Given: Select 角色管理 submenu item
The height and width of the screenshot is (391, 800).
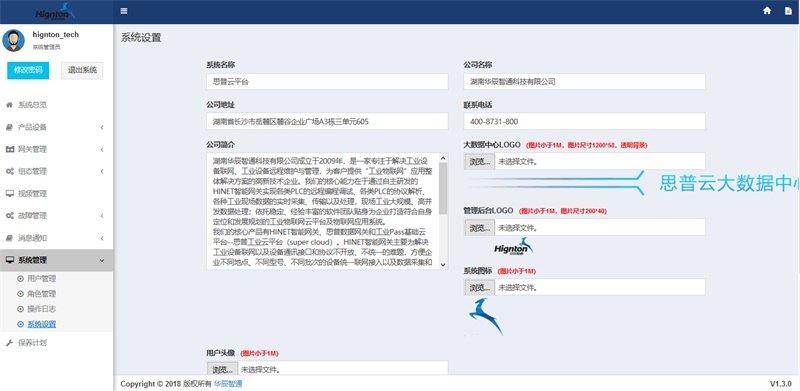Looking at the screenshot, I should pyautogui.click(x=41, y=294).
